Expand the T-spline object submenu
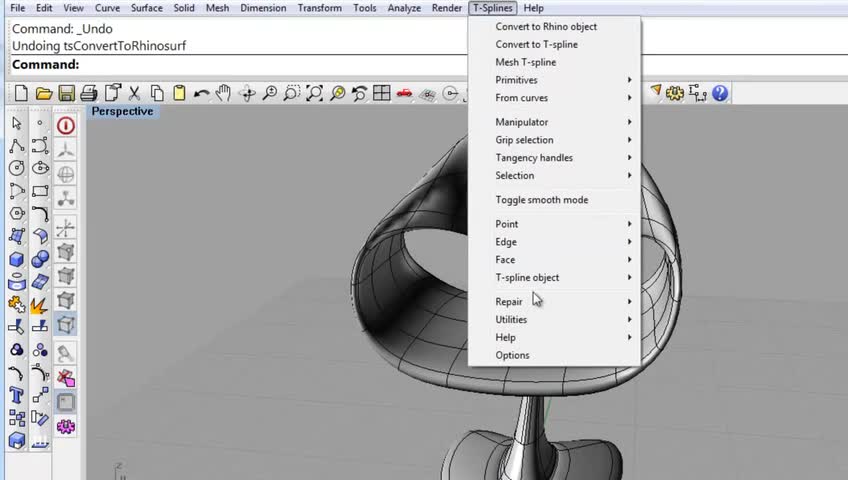 554,277
